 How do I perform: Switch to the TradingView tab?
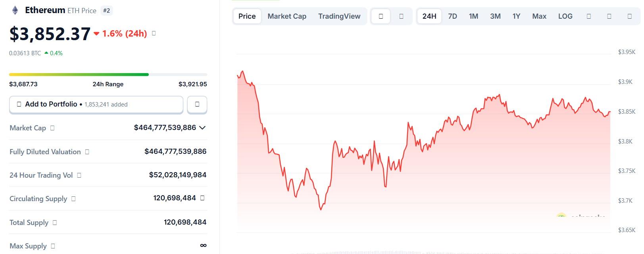coord(339,16)
